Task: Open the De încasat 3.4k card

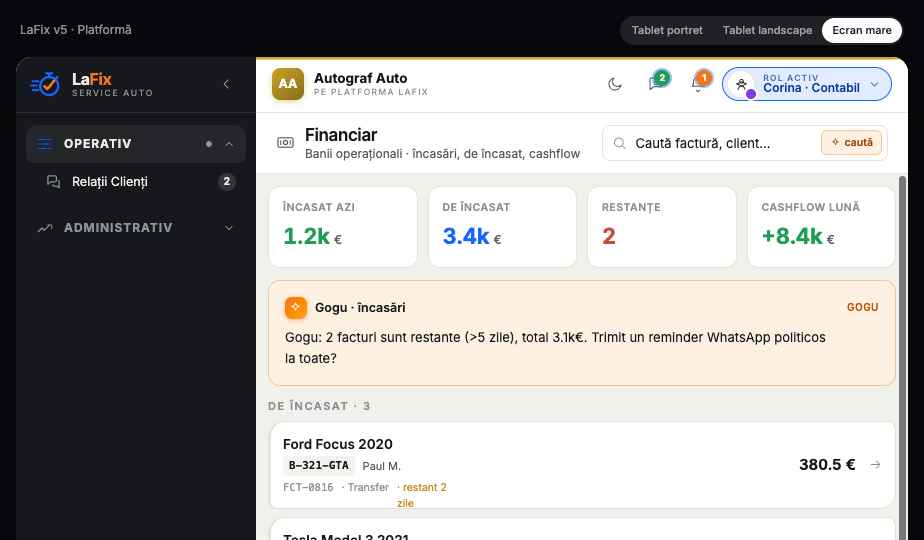Action: [x=503, y=227]
